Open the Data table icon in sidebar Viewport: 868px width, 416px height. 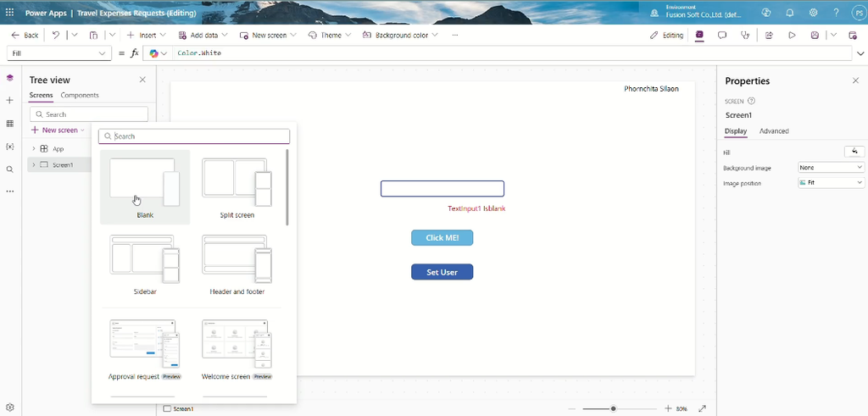[x=9, y=124]
